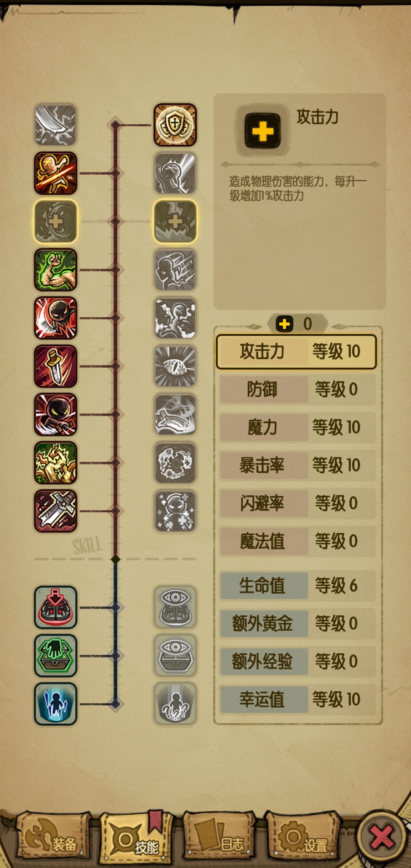Switch to the 日志 log tab
The image size is (411, 868).
tap(220, 836)
